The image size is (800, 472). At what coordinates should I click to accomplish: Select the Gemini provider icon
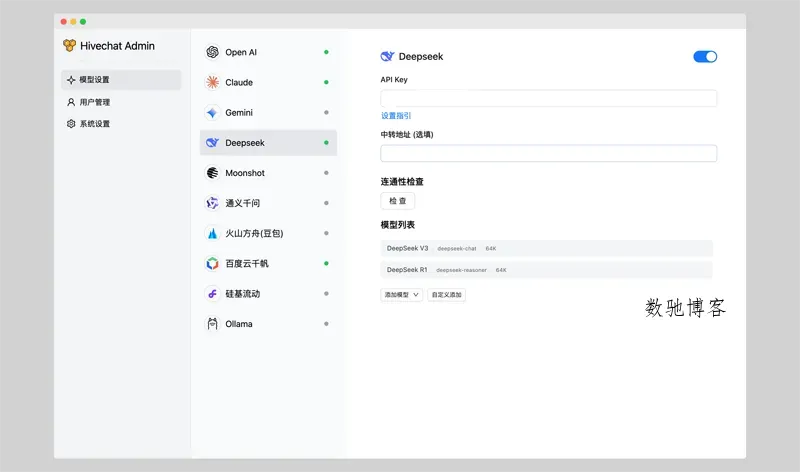point(212,112)
